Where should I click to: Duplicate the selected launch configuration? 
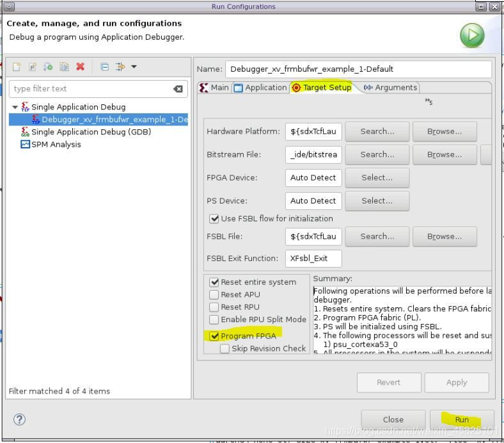[65, 67]
